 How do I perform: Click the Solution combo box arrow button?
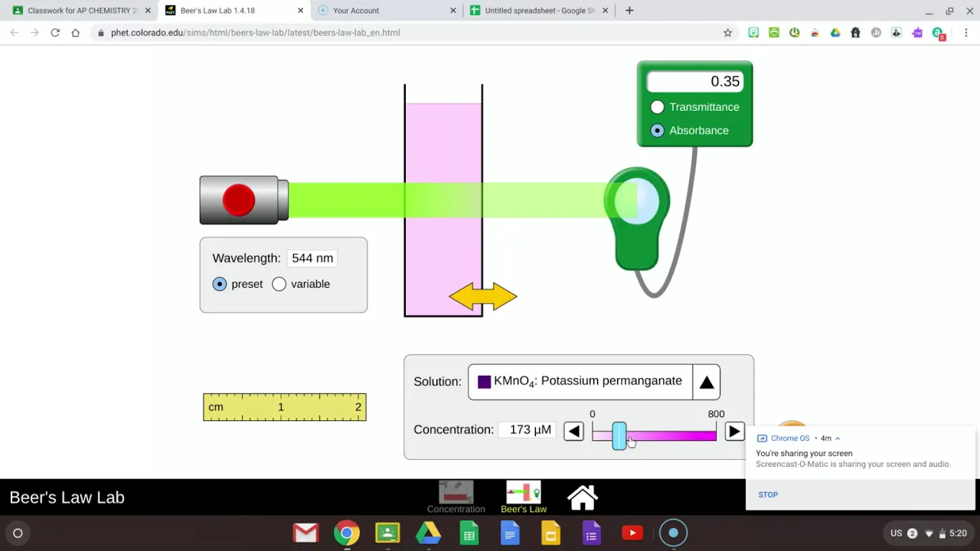(707, 382)
